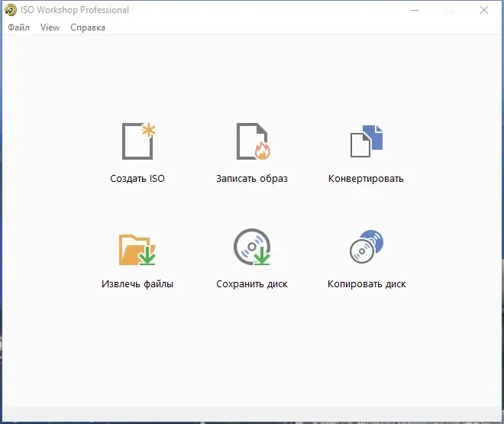Click the Извлечь файлы folder icon

pos(137,250)
